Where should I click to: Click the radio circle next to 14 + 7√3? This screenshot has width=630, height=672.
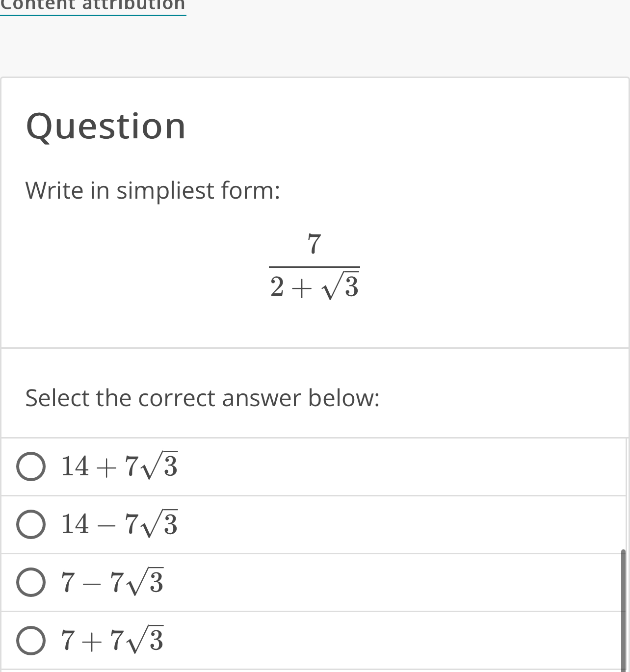(x=31, y=467)
